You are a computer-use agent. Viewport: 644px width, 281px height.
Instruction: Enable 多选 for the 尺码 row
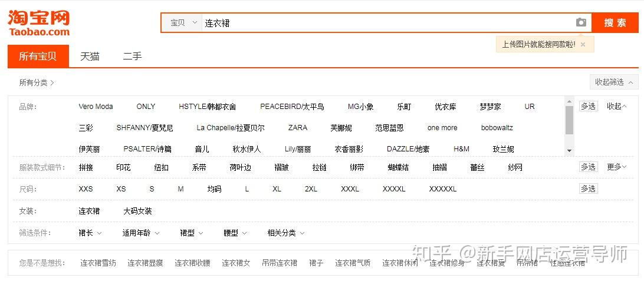pos(588,189)
